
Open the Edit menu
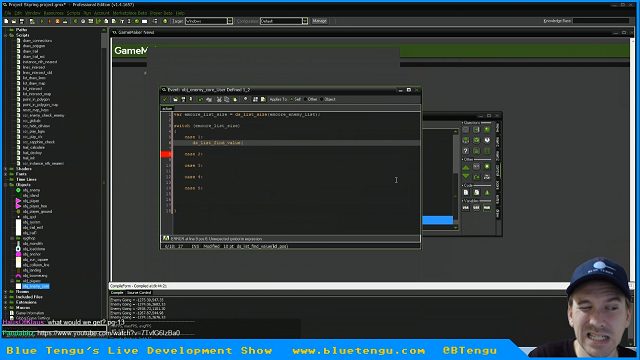(x=18, y=13)
